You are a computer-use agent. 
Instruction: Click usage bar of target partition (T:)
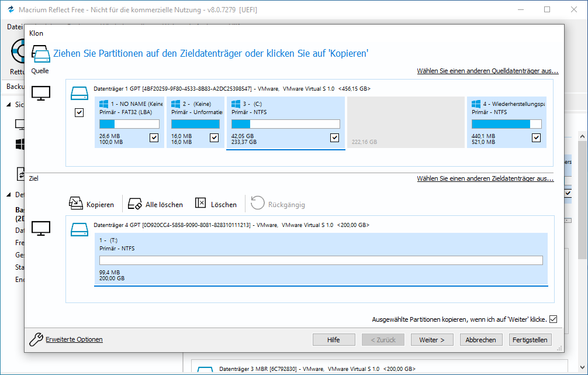[321, 260]
